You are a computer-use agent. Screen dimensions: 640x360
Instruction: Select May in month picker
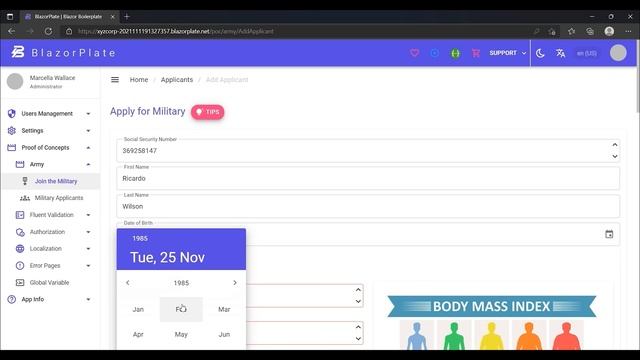point(181,334)
